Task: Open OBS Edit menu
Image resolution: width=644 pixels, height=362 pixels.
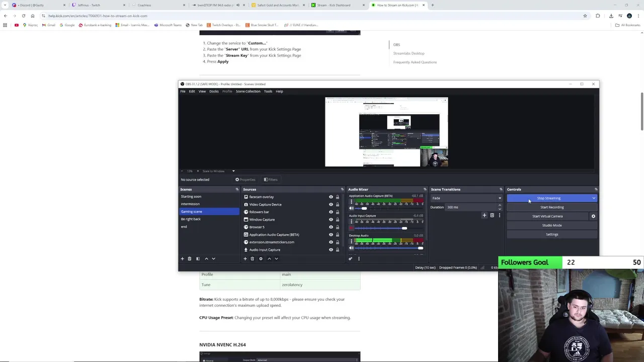Action: point(192,92)
